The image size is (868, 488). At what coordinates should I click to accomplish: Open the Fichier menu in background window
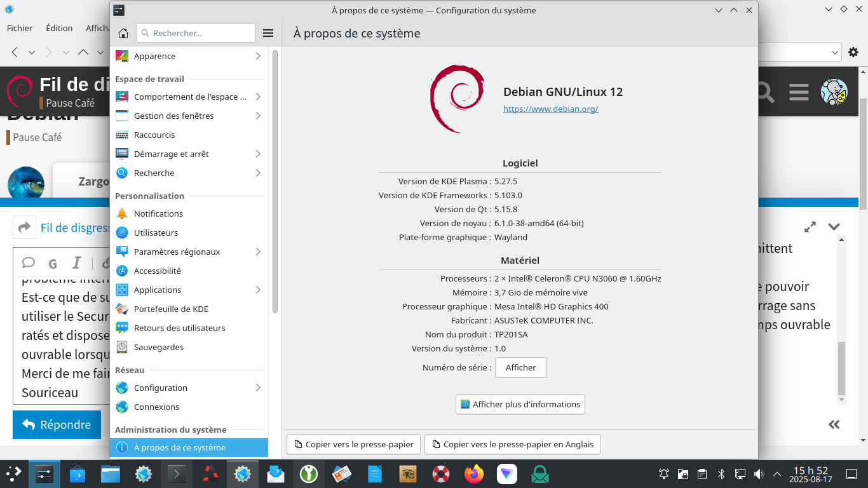pyautogui.click(x=20, y=28)
